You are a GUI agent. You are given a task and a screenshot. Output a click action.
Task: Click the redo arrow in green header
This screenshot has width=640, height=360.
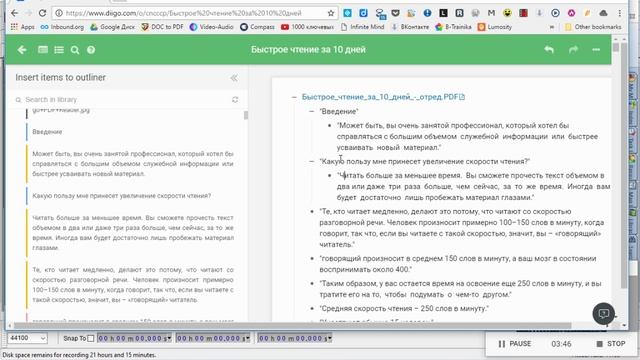coord(573,49)
